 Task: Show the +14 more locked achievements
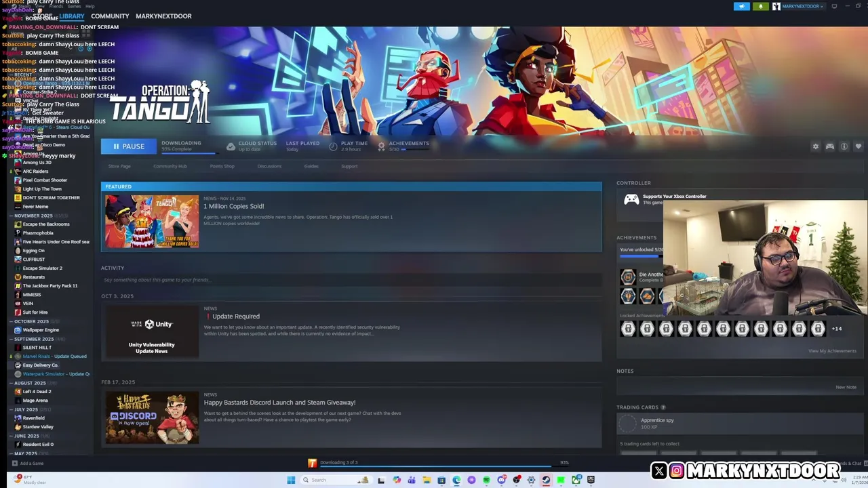point(837,329)
